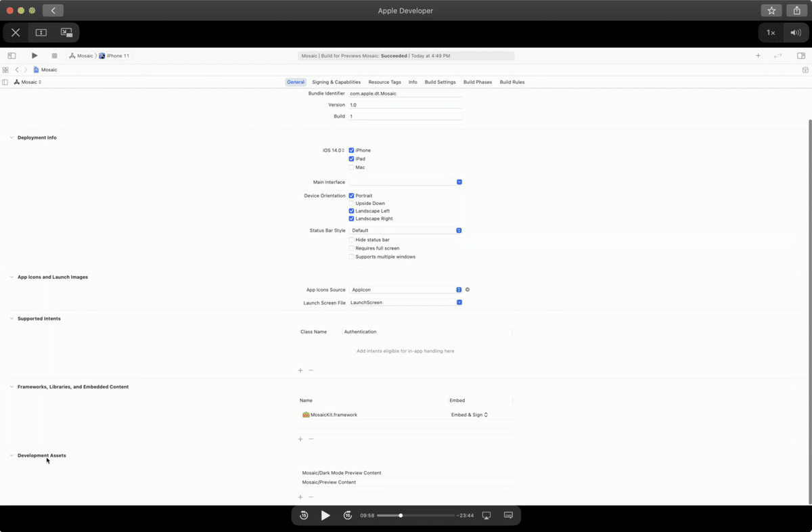The image size is (812, 532).
Task: Open the Build Rules tab
Action: pyautogui.click(x=512, y=82)
